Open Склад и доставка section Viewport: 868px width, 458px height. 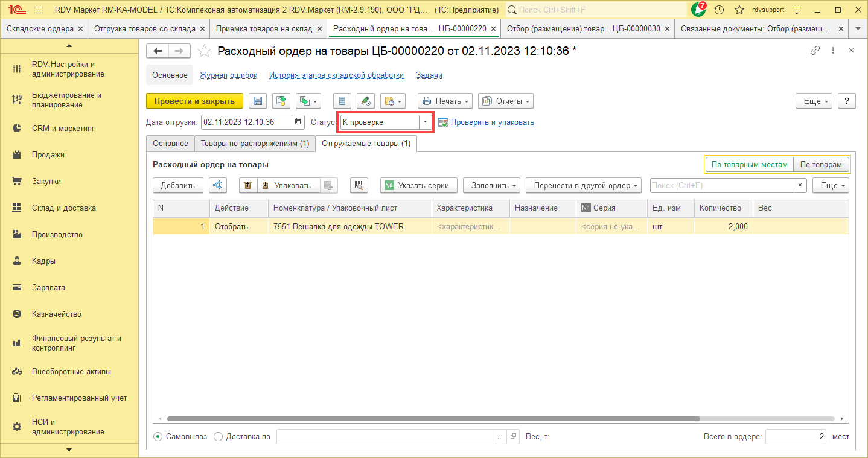[x=63, y=208]
